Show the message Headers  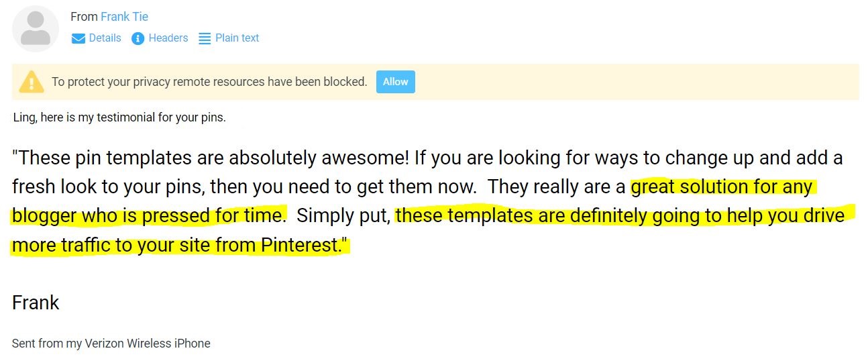[x=168, y=38]
